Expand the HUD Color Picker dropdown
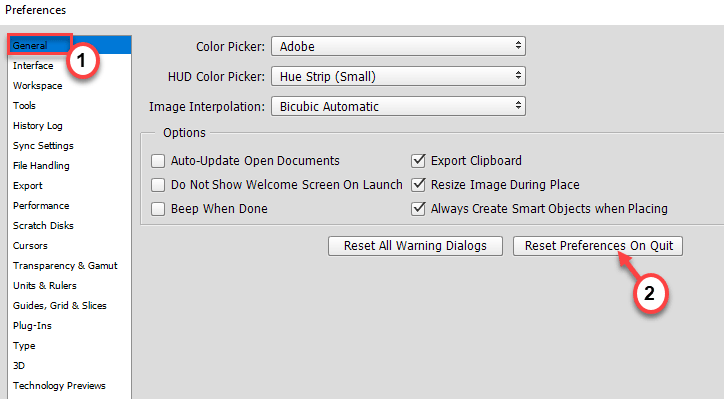The height and width of the screenshot is (399, 724). tap(398, 76)
